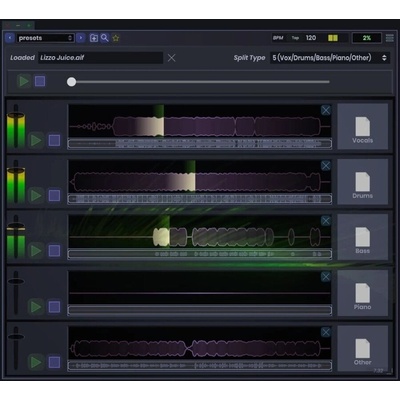Play the Piano stem
This screenshot has width=400, height=400.
point(36,307)
